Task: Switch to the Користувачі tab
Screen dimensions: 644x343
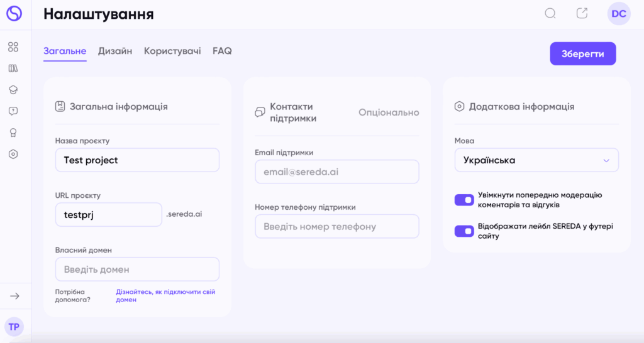Action: click(x=172, y=51)
